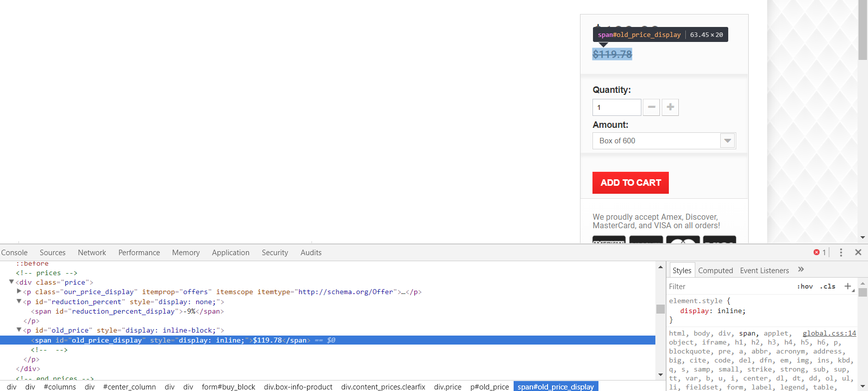Image resolution: width=868 pixels, height=391 pixels.
Task: Switch to the Computed sidebar tab
Action: tap(715, 270)
